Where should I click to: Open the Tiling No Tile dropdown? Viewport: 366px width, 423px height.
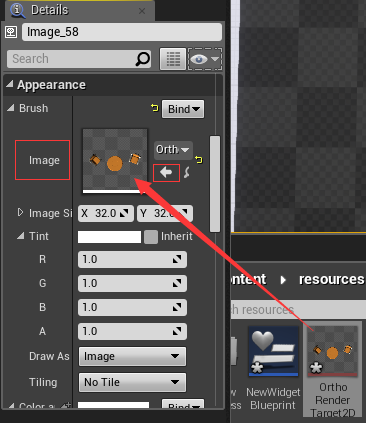133,382
